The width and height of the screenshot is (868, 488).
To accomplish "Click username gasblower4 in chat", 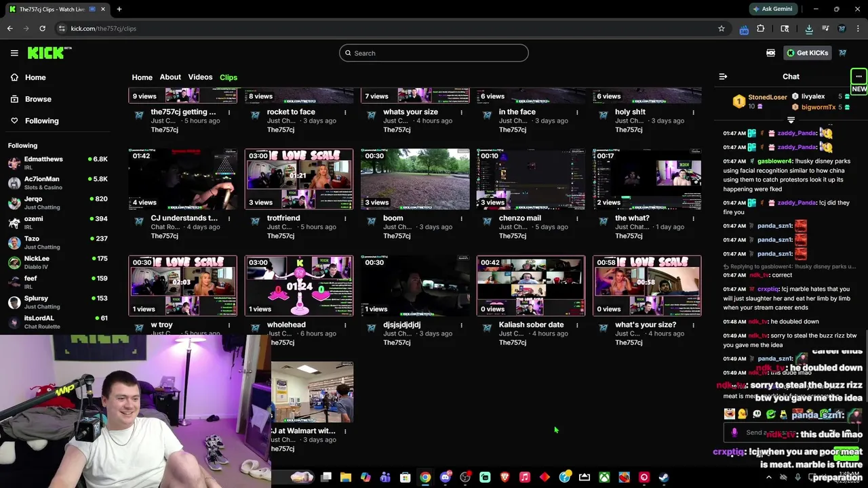I will (775, 161).
